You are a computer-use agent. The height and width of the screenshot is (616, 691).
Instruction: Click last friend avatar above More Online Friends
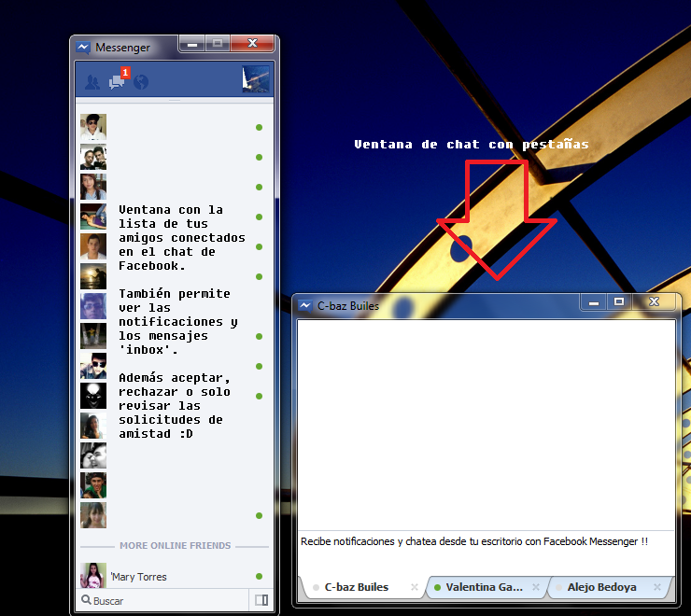[x=93, y=515]
